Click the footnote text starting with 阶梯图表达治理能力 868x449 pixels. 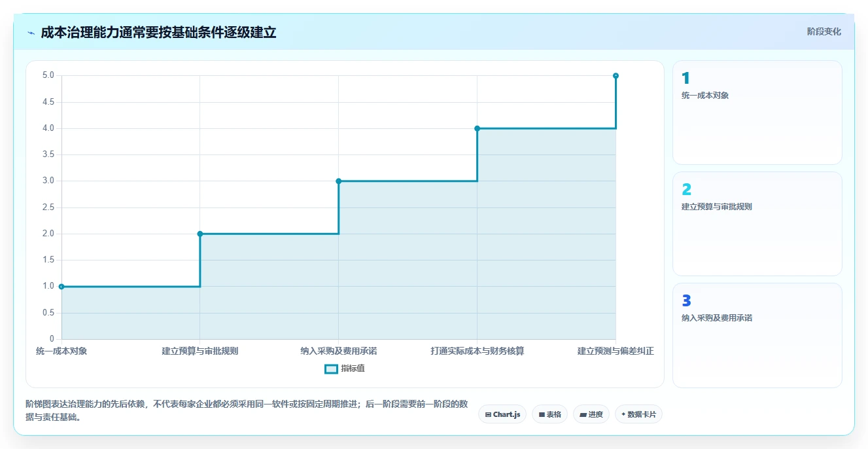click(x=247, y=410)
